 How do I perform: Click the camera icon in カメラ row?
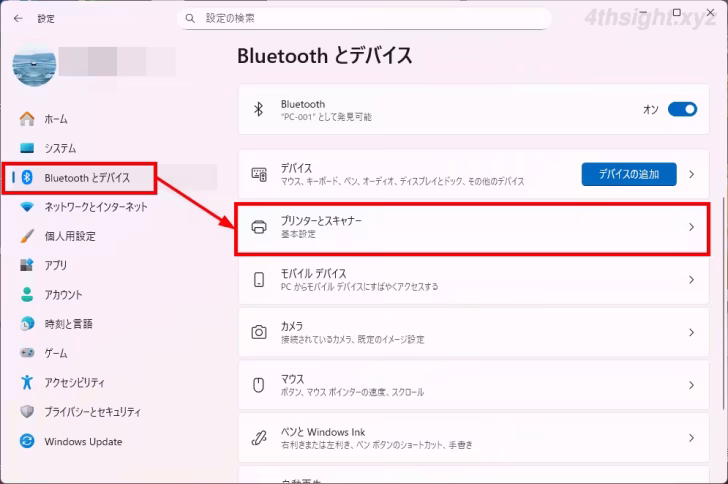[x=259, y=332]
